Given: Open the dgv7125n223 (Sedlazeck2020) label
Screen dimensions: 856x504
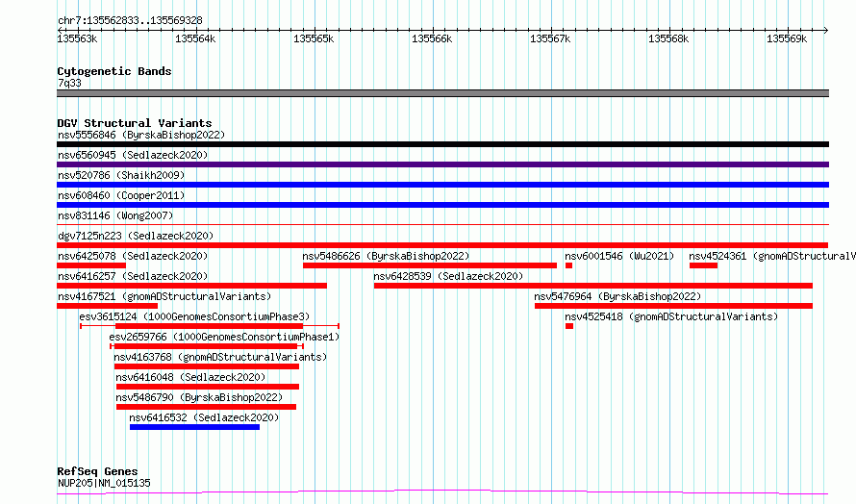Looking at the screenshot, I should [x=136, y=236].
